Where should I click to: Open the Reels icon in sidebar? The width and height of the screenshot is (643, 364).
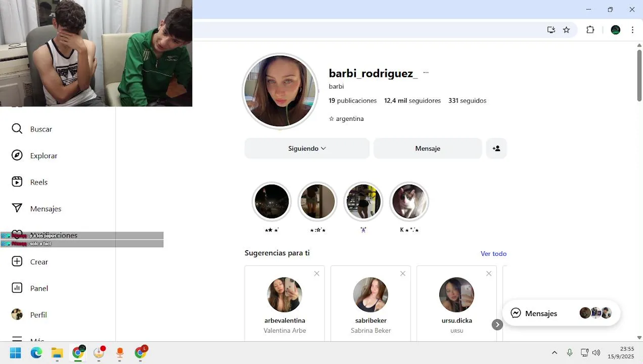[x=17, y=182]
